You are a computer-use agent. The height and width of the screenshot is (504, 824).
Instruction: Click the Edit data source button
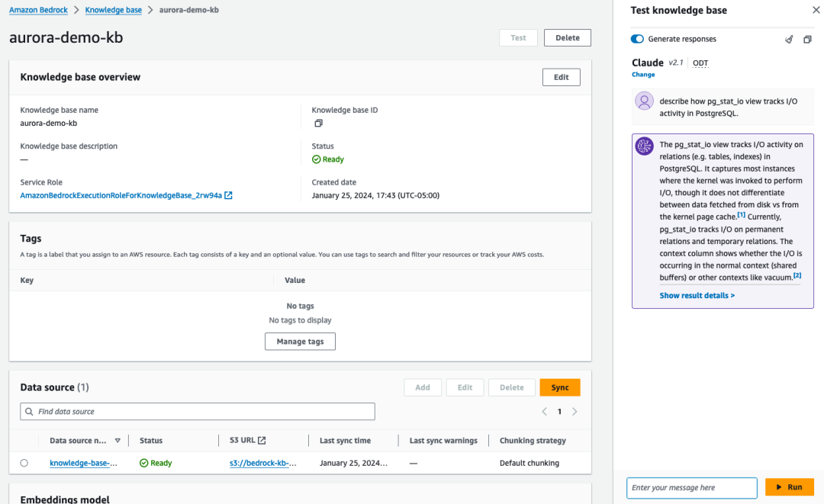(465, 387)
